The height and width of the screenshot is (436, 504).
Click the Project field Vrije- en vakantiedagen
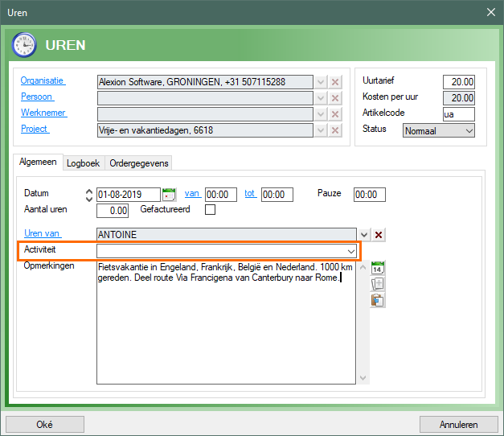(205, 130)
